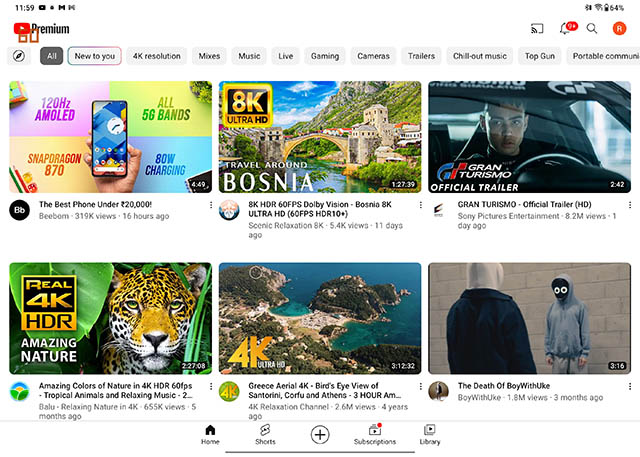Open options for Best Phone Under ₹20,000 video

click(211, 205)
